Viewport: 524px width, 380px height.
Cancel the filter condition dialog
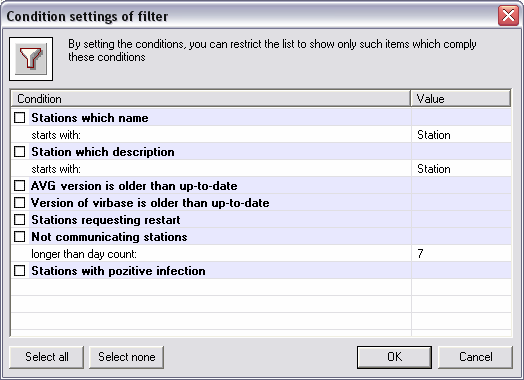point(475,357)
